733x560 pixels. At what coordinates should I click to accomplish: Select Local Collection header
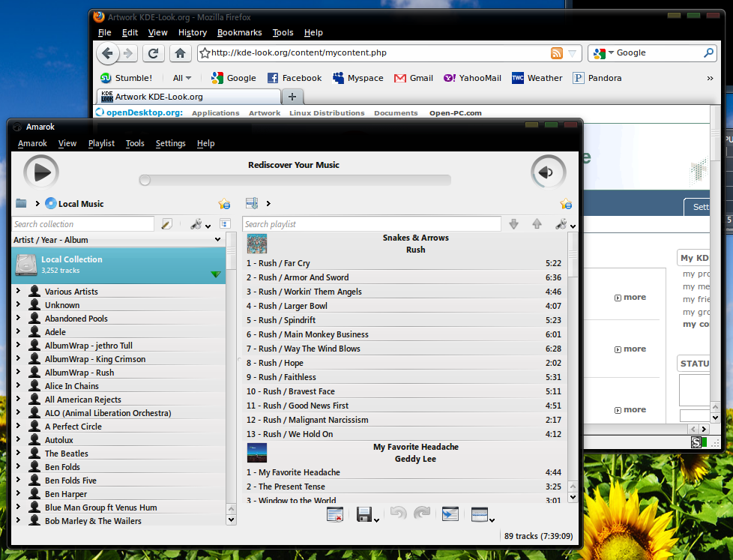click(x=118, y=265)
